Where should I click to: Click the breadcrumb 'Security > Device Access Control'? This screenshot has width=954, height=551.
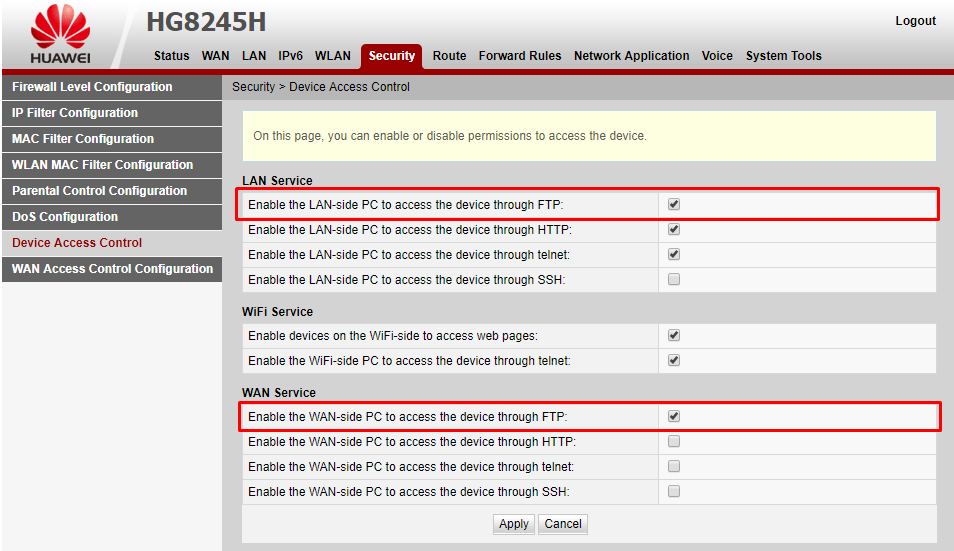[x=321, y=87]
